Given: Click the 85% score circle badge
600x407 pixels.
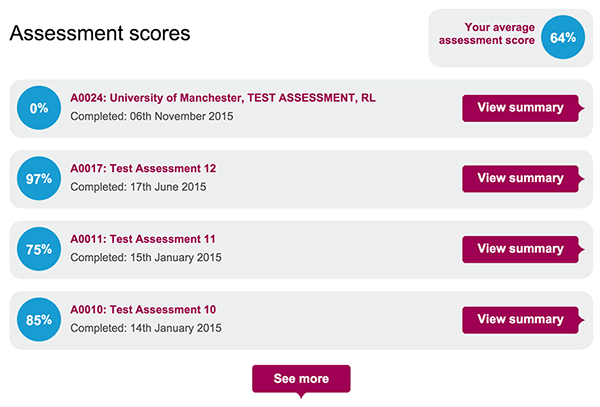Looking at the screenshot, I should [39, 321].
